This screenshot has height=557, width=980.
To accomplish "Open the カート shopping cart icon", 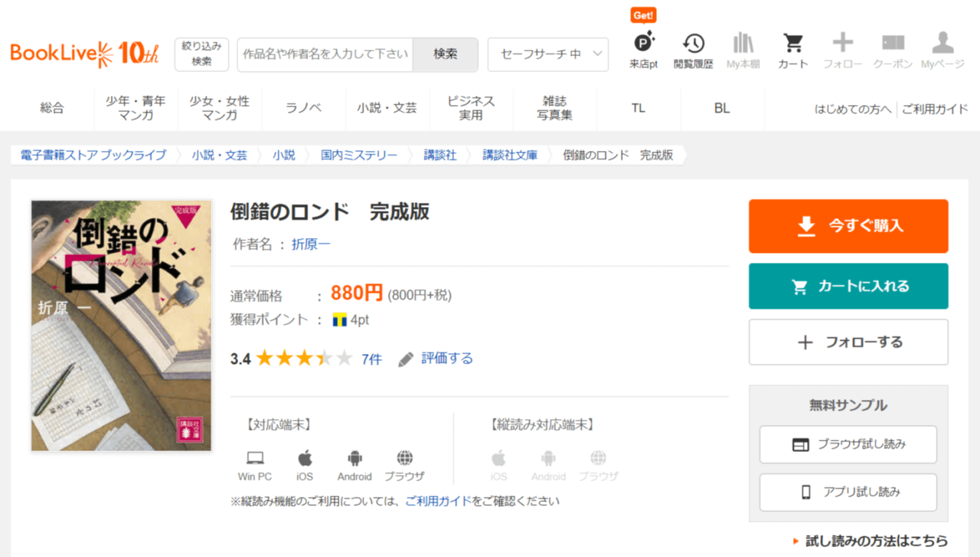I will 792,50.
